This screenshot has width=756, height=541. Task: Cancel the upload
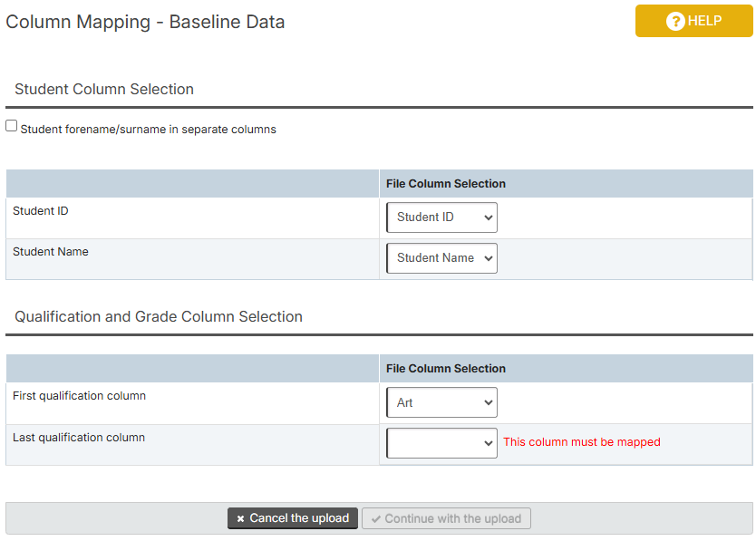tap(293, 518)
